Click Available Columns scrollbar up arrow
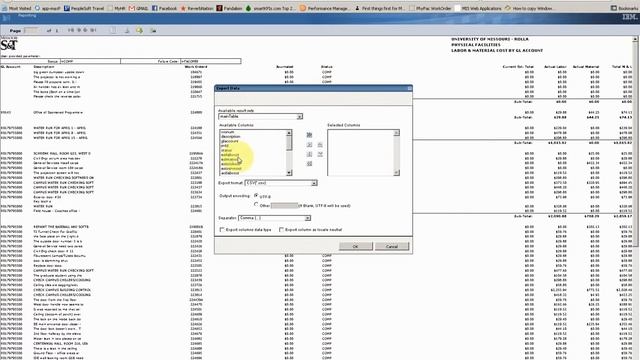The height and width of the screenshot is (360, 640). 289,133
